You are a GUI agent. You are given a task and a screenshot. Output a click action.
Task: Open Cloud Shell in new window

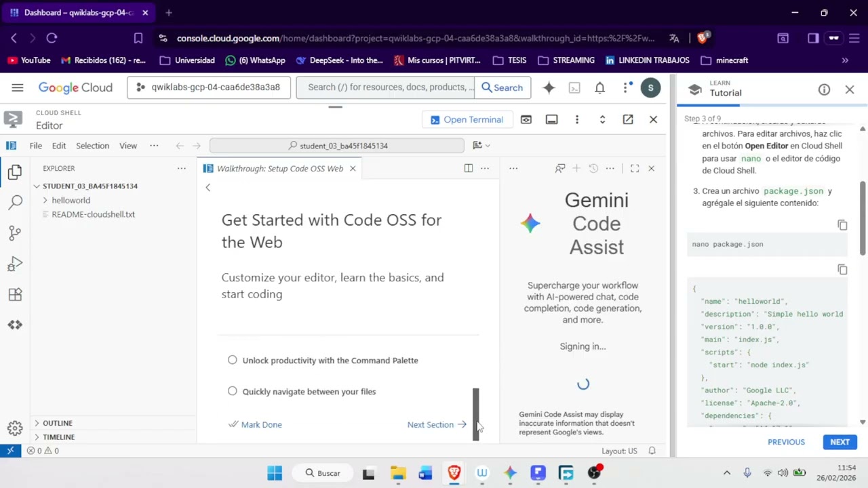[628, 119]
